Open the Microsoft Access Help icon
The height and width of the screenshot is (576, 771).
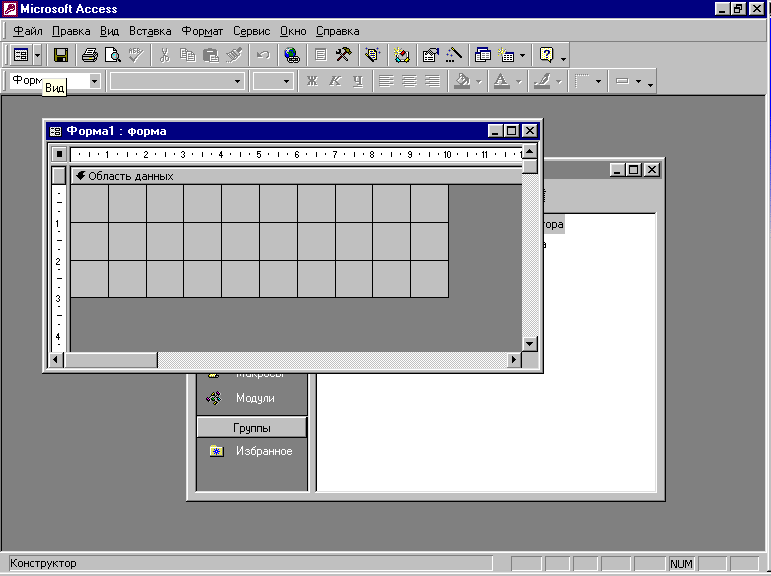coord(546,55)
